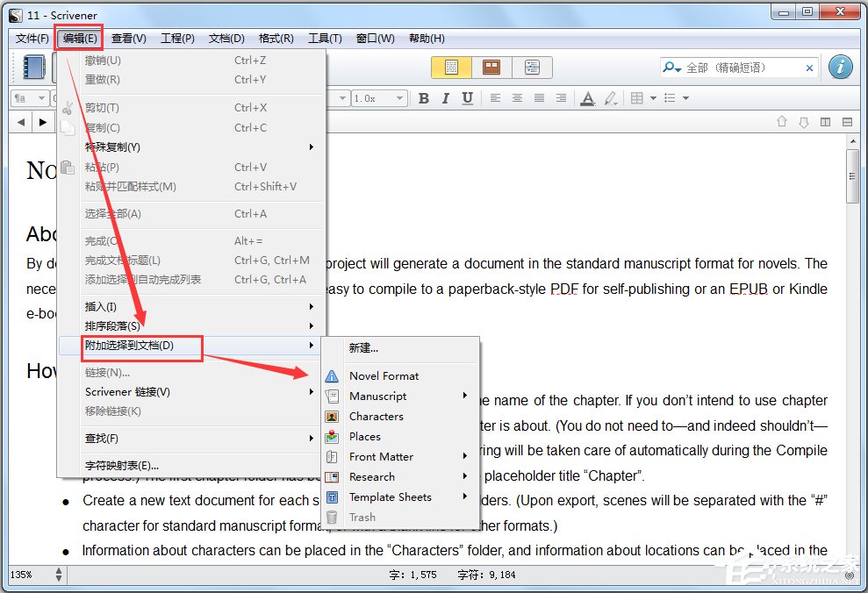Select Novel Format in submenu
868x593 pixels.
click(x=400, y=376)
